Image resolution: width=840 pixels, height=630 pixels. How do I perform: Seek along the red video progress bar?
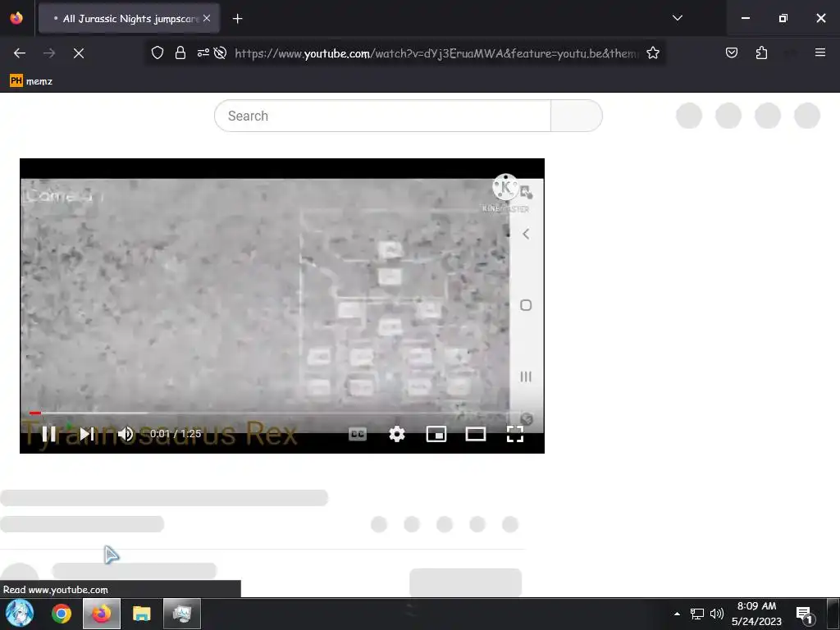[275, 413]
